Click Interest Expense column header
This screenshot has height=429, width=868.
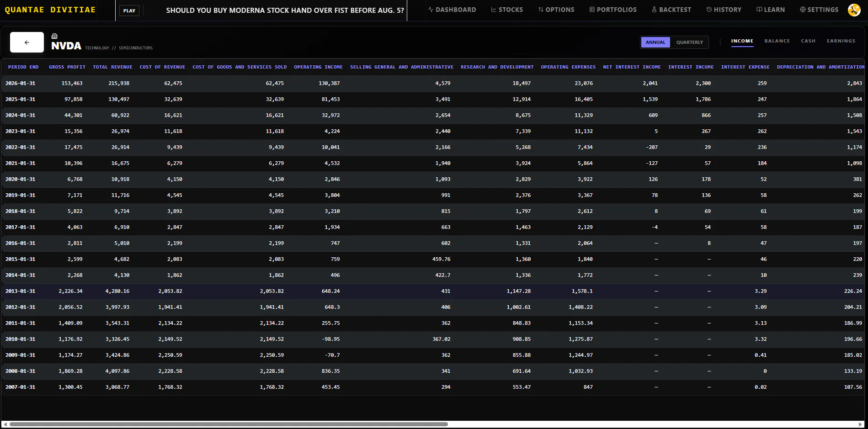745,67
